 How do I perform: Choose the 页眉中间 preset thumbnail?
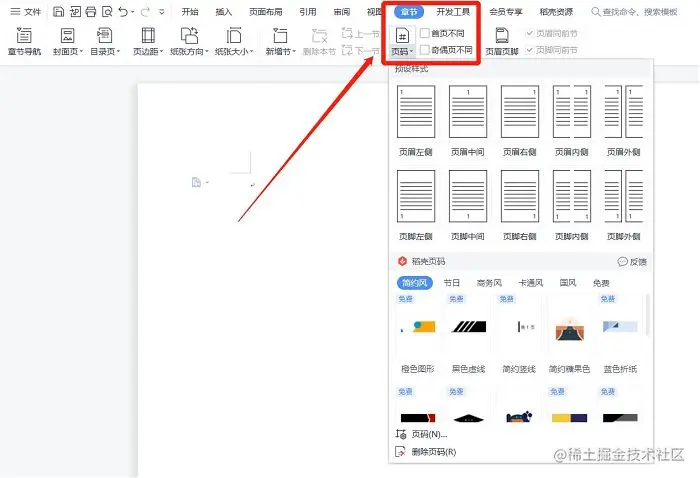[x=467, y=112]
